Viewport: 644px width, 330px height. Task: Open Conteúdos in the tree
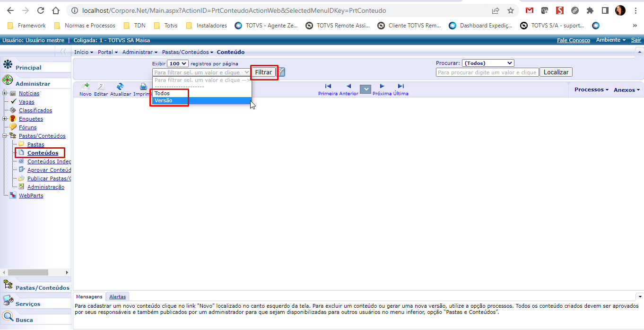[43, 153]
